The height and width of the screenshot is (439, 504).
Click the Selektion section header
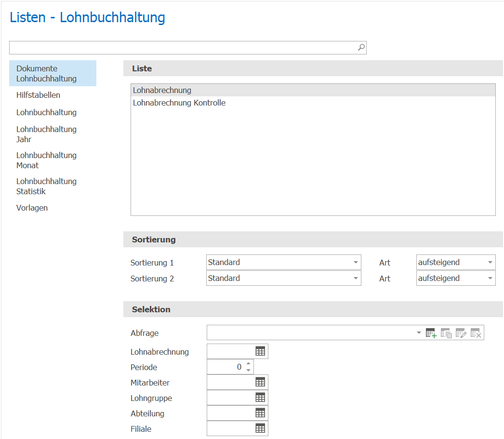point(313,309)
